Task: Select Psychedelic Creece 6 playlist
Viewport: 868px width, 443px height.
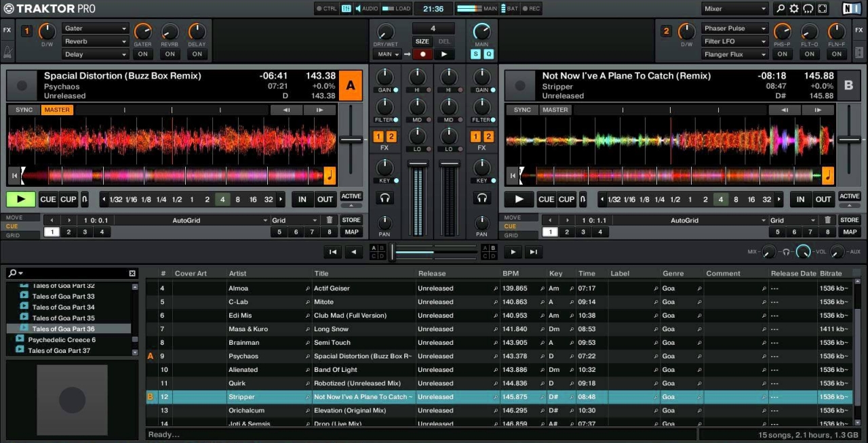Action: point(62,339)
